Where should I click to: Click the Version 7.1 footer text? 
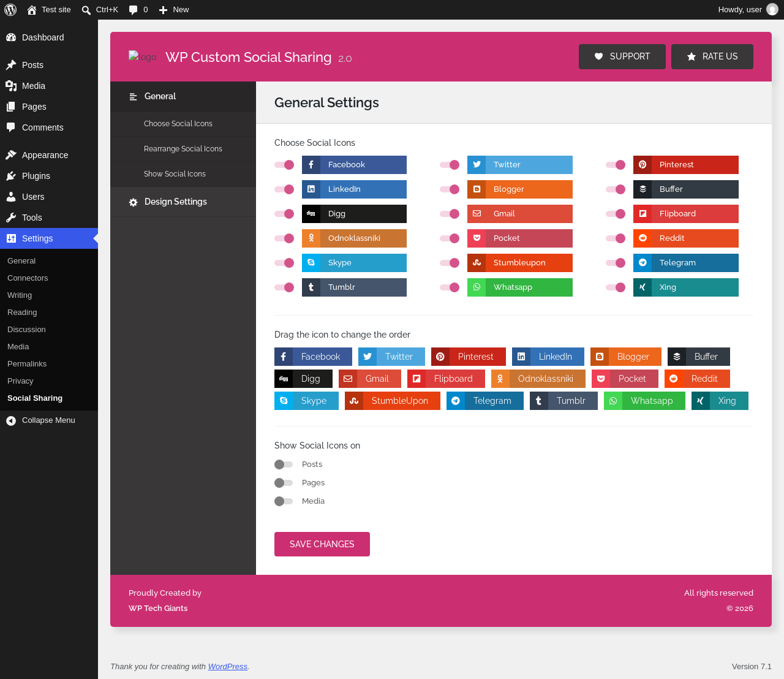click(752, 667)
